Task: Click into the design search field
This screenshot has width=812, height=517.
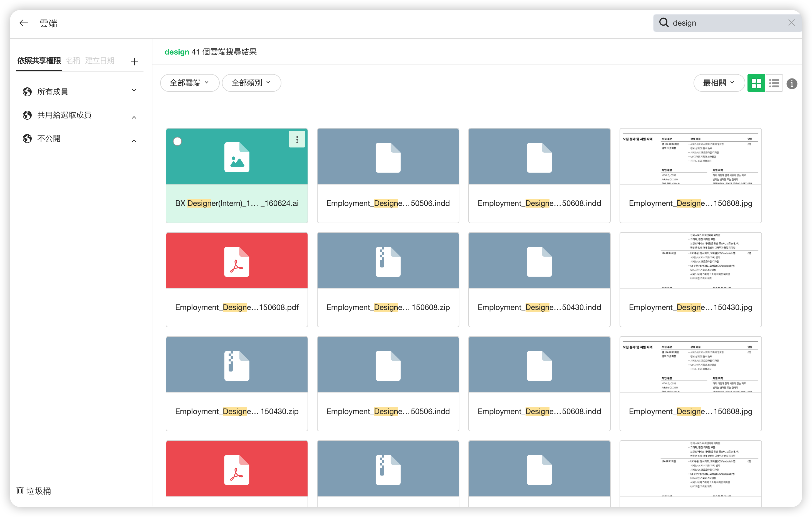Action: coord(725,23)
